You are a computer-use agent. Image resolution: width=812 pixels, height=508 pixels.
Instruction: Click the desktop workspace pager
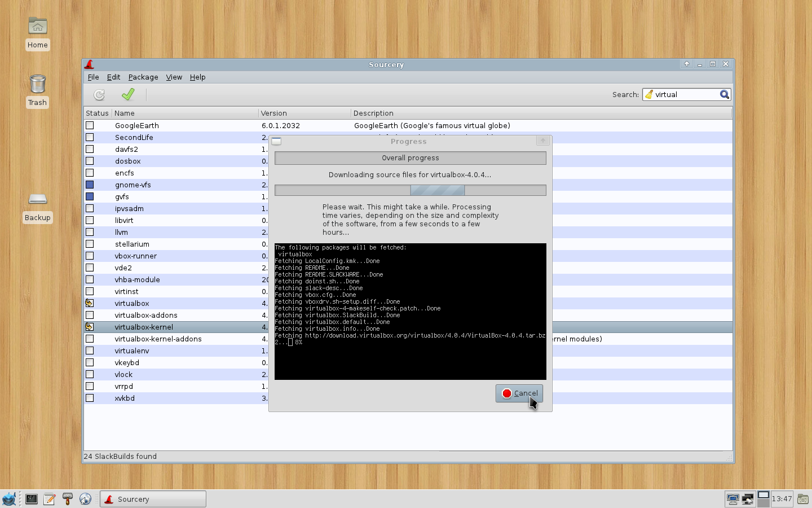click(764, 499)
